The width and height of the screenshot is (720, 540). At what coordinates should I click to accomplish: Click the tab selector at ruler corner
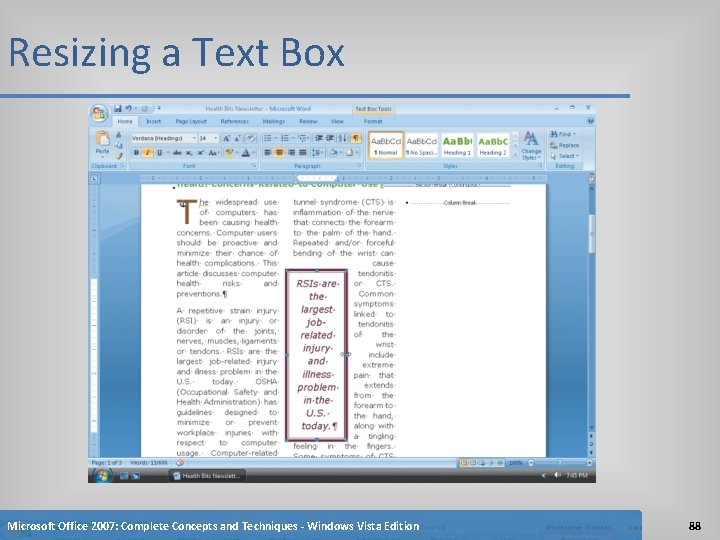94,179
